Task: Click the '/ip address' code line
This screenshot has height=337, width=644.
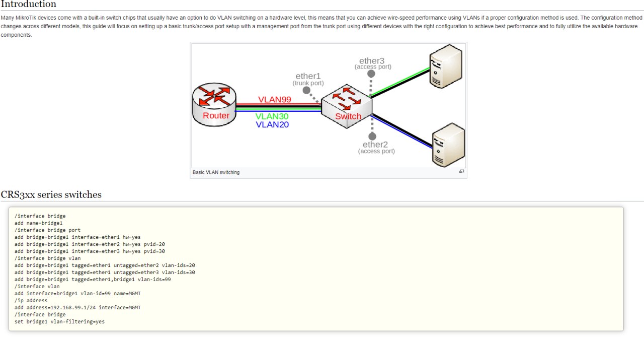Action: coord(31,300)
